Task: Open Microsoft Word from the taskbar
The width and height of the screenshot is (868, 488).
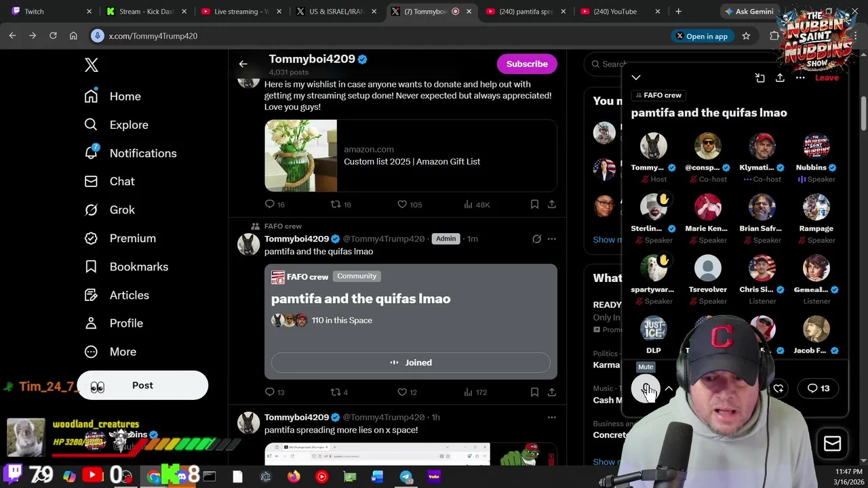Action: [x=377, y=476]
